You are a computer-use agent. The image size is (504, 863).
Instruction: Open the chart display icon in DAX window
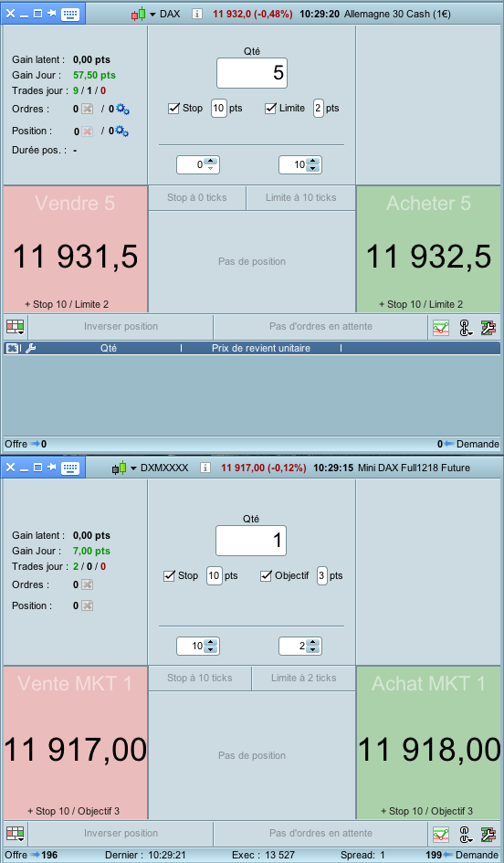(x=441, y=328)
